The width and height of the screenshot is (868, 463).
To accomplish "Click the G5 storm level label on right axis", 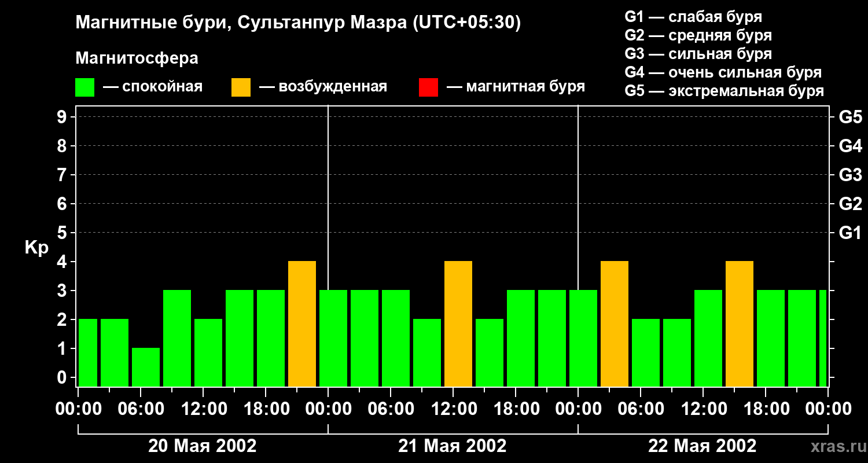I will (850, 117).
